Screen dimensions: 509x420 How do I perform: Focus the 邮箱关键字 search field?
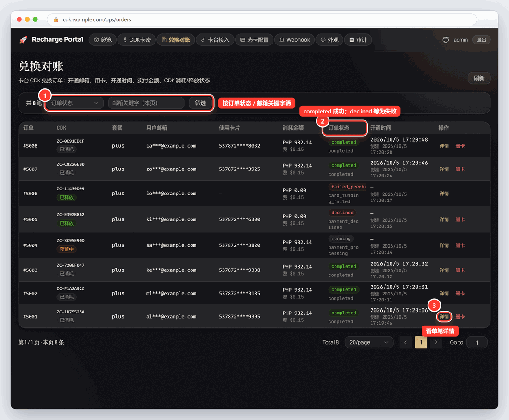[146, 103]
